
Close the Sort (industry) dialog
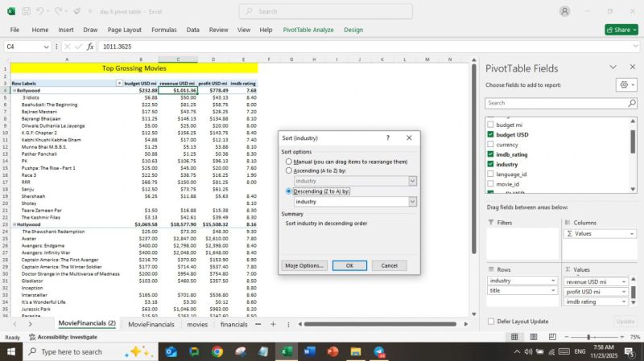pos(409,137)
